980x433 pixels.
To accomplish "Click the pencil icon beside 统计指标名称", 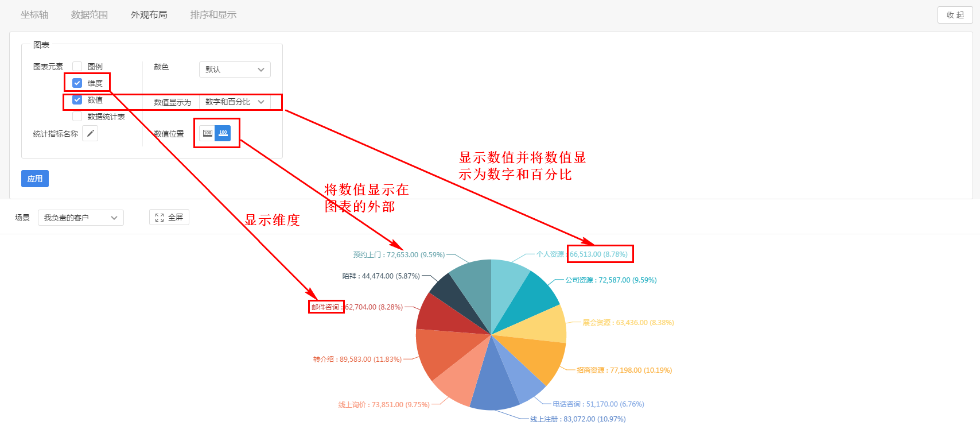I will (90, 134).
